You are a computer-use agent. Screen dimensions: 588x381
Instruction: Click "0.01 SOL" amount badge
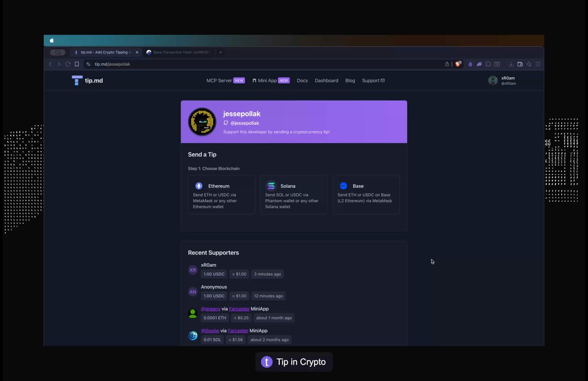coord(212,340)
